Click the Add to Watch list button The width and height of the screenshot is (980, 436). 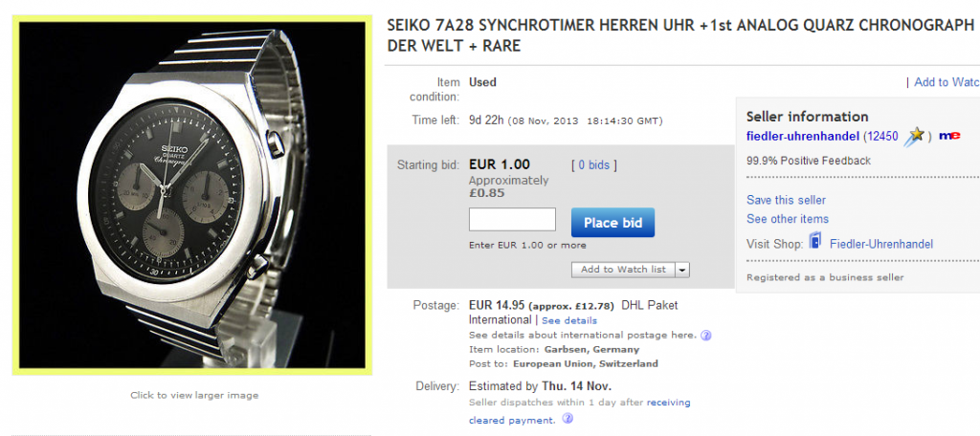coord(623,270)
